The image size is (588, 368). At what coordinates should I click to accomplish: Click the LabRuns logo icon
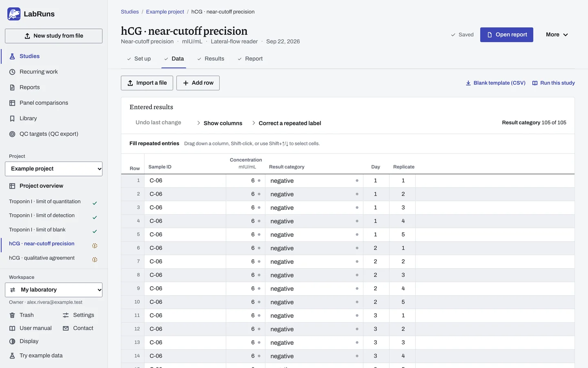[14, 14]
